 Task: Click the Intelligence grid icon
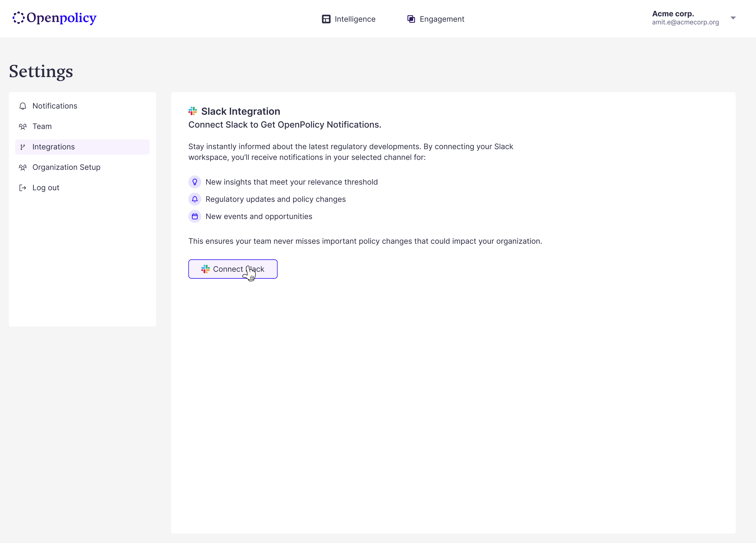326,19
